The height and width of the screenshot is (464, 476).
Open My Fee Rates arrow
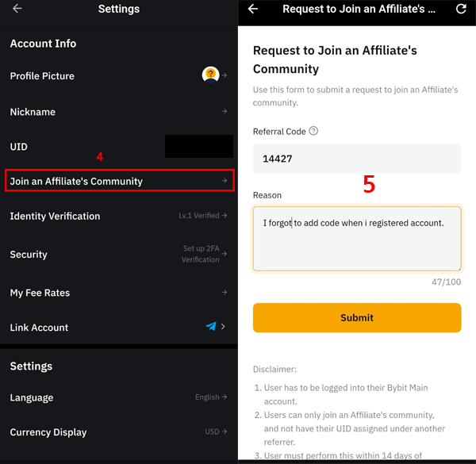pos(225,292)
